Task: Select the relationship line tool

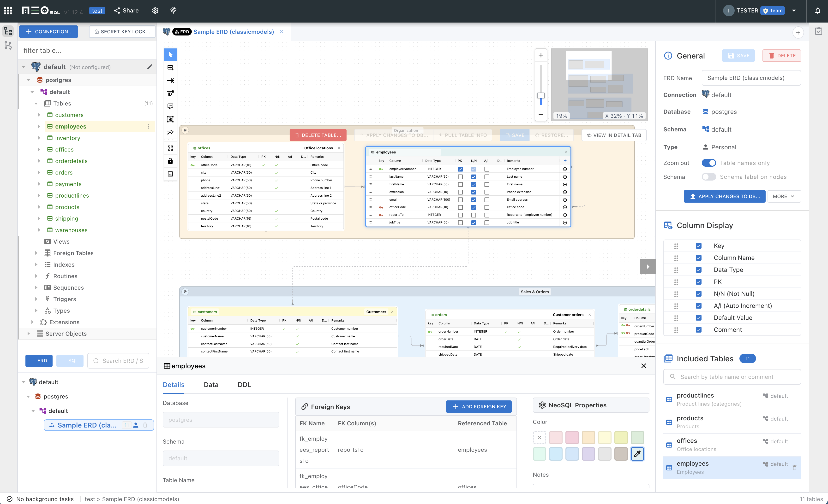Action: 170,81
